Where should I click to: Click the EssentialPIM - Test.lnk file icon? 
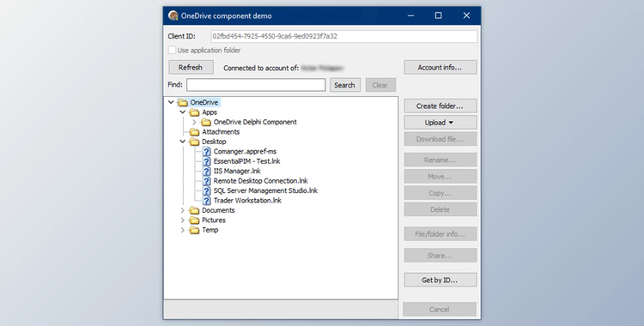coord(207,161)
